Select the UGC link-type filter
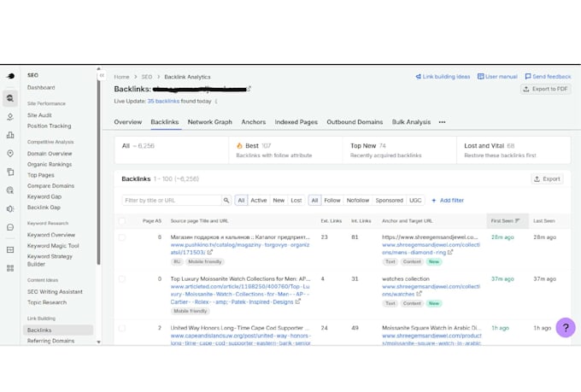The width and height of the screenshot is (581, 392). tap(415, 200)
